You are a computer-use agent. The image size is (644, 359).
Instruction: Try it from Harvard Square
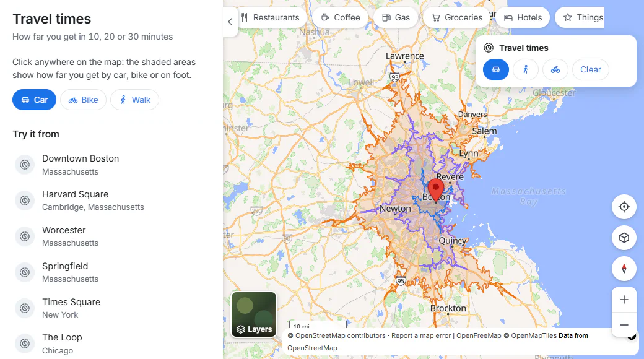(x=111, y=201)
